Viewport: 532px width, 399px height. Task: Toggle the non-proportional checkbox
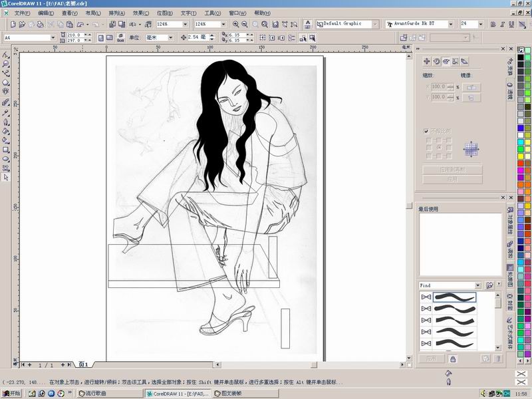pos(427,131)
